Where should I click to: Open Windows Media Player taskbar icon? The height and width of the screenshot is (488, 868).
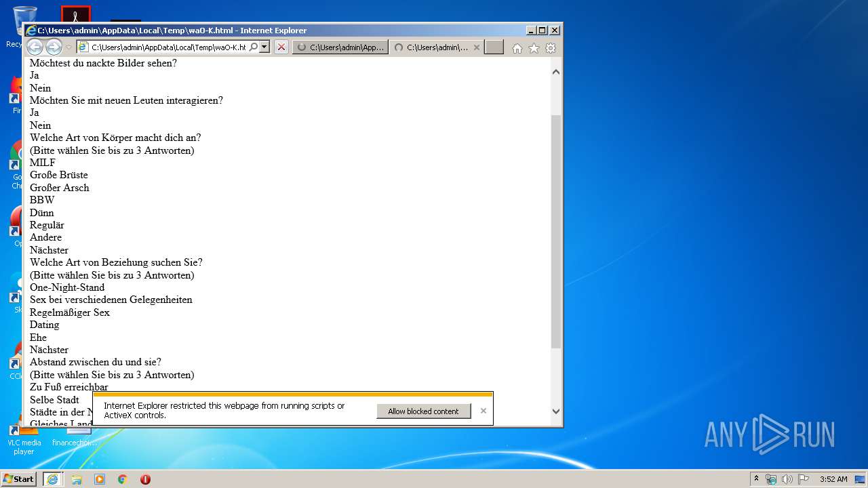[100, 479]
